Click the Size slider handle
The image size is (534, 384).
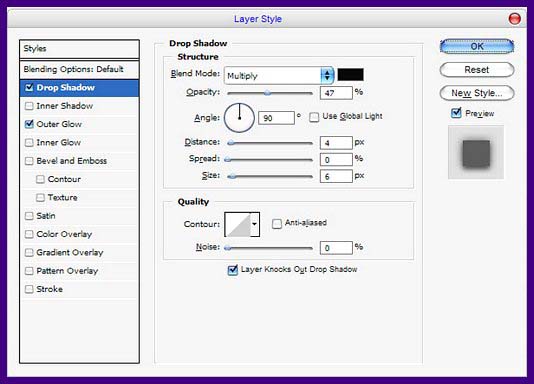tap(232, 176)
